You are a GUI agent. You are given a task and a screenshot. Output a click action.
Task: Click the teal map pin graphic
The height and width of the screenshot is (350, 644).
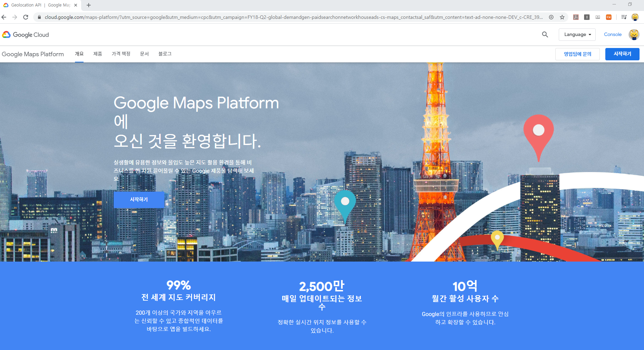(345, 207)
